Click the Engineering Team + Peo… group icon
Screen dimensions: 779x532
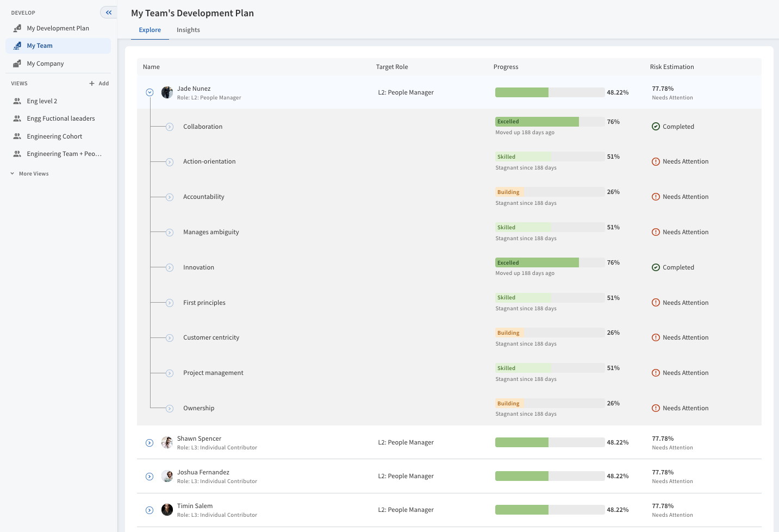pos(17,154)
